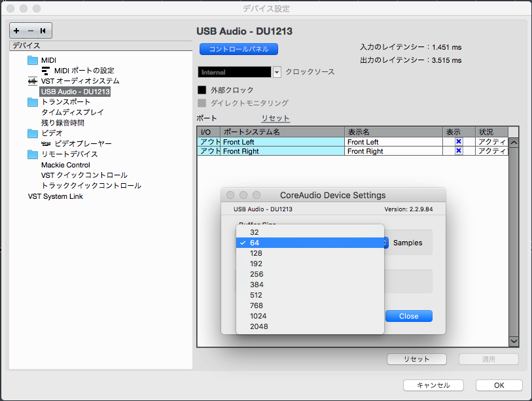Click Front Left port system name cell
Screen dimensions: 532x401
coord(283,142)
